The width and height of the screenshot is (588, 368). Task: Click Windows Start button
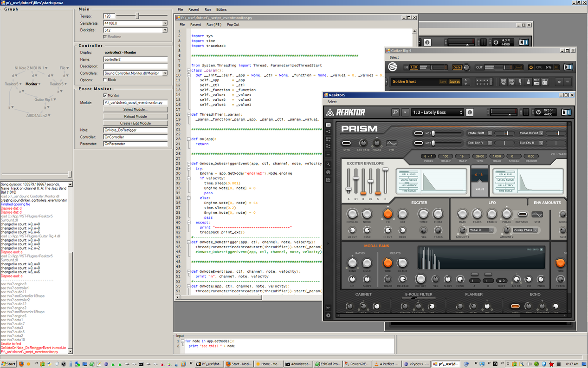pyautogui.click(x=8, y=364)
